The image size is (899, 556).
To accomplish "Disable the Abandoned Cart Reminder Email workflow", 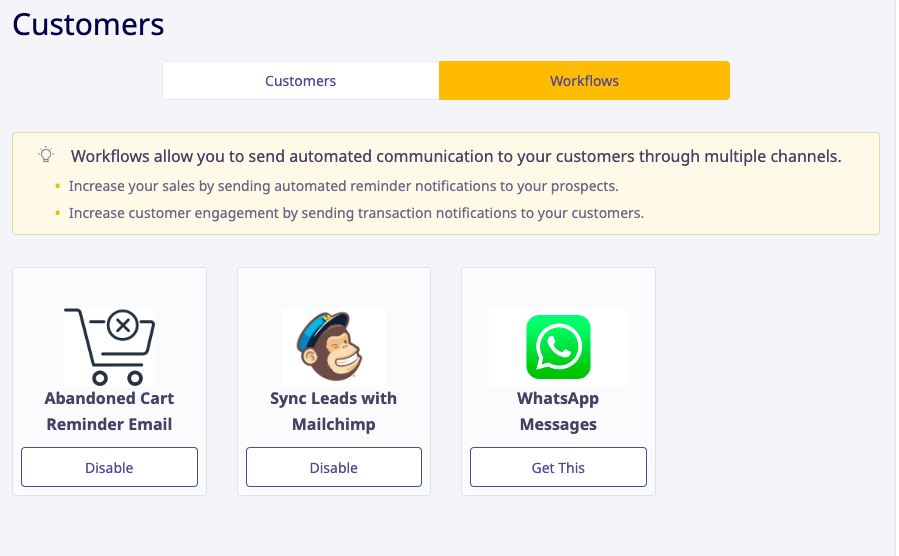I will point(109,467).
